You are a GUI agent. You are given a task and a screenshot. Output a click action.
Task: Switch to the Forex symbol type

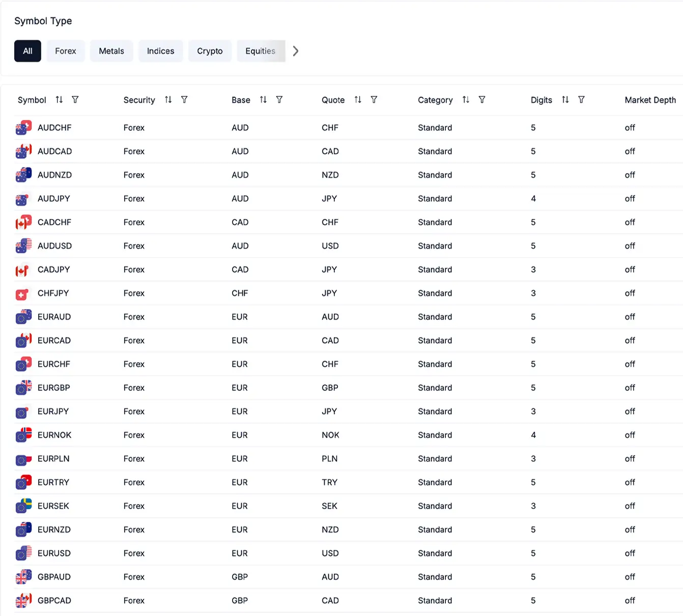[66, 51]
